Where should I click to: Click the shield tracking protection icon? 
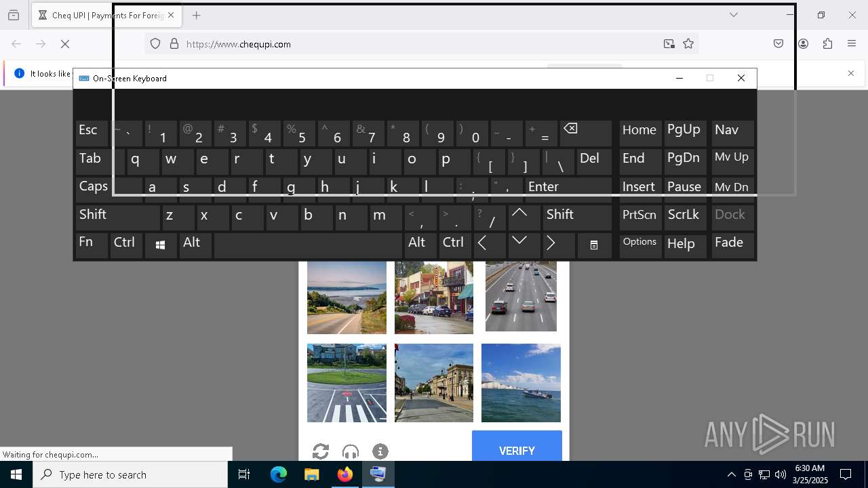(155, 44)
